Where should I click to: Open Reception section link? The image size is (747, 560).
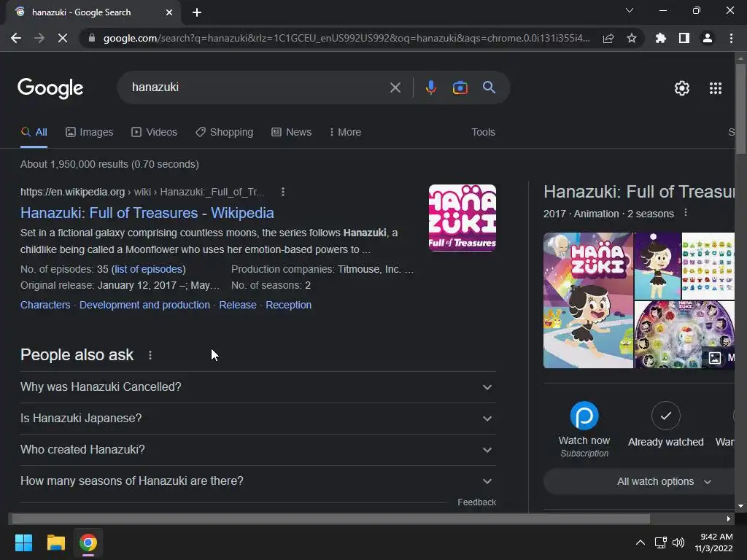288,306
